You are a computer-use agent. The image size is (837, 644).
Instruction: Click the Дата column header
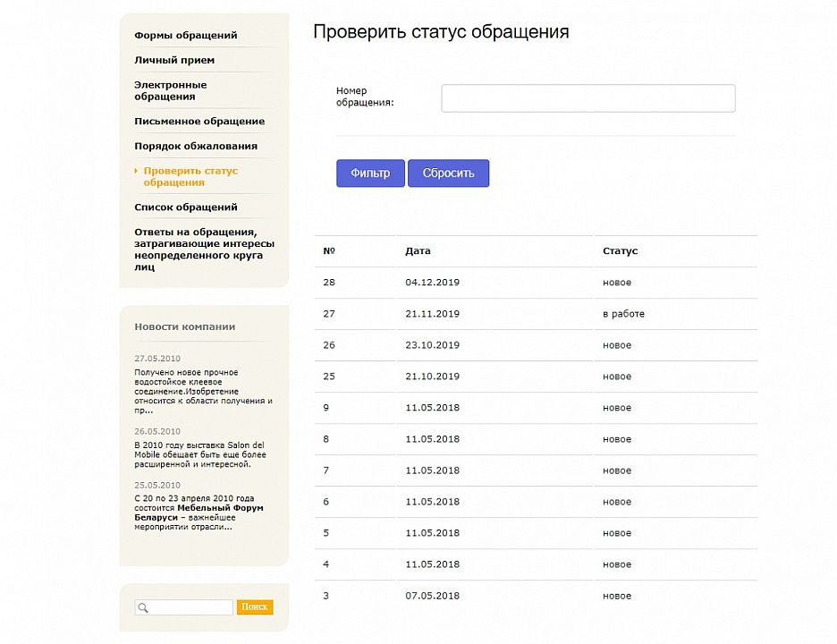(418, 251)
